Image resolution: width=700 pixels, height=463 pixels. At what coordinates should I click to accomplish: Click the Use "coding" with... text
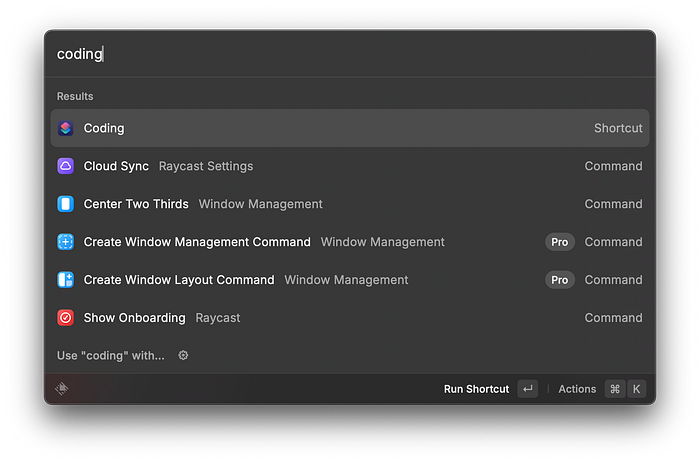tap(111, 355)
